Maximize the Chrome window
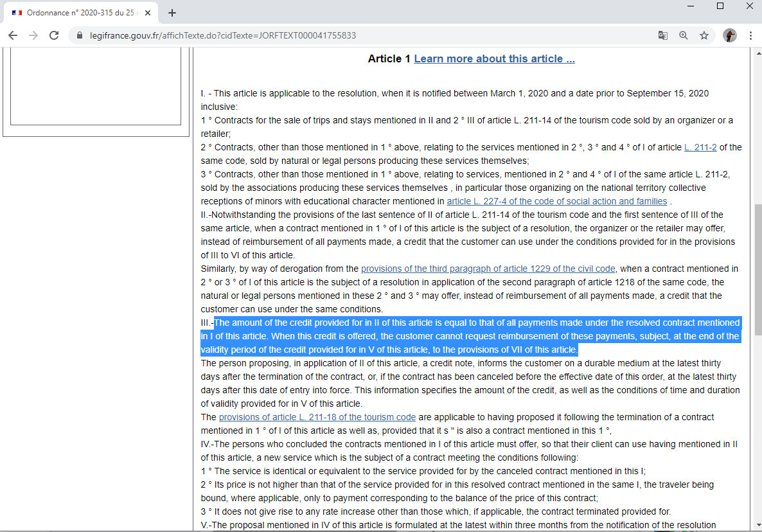Screen dimensions: 762x532 [720, 6]
